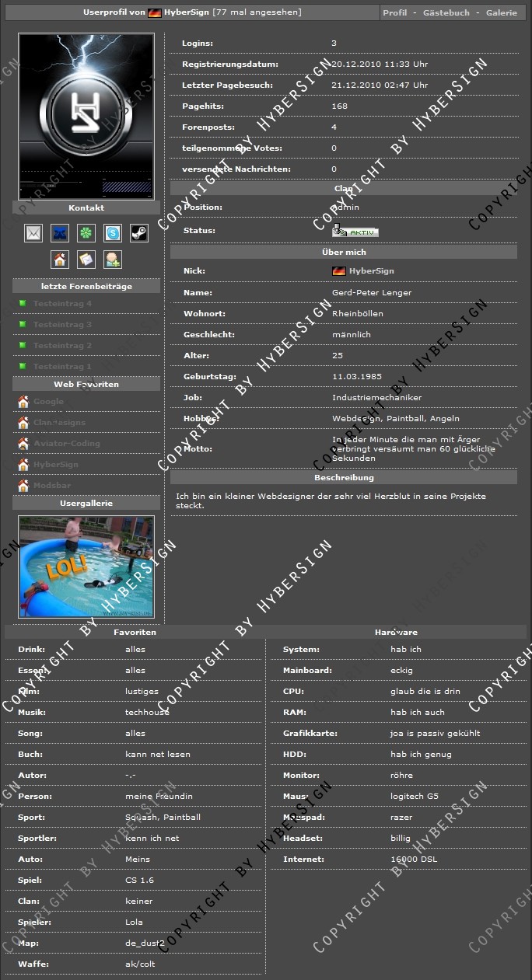
Task: Click the AKTIV status badge
Action: coord(355,232)
